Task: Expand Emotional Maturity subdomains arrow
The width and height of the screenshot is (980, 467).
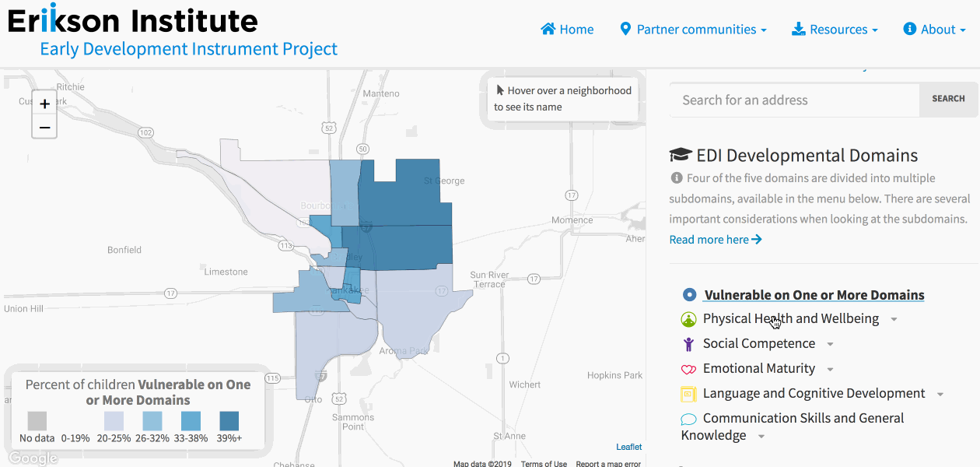Action: pyautogui.click(x=831, y=370)
